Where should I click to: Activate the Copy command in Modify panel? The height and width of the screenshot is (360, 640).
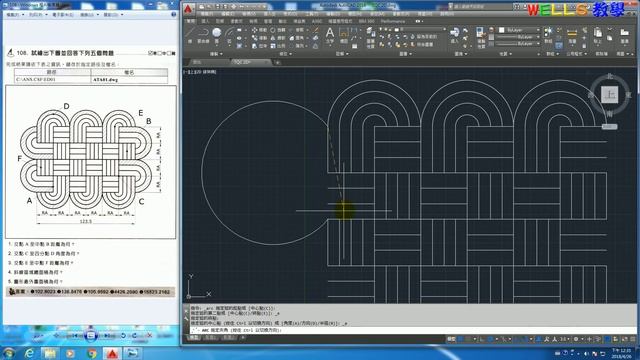259,38
